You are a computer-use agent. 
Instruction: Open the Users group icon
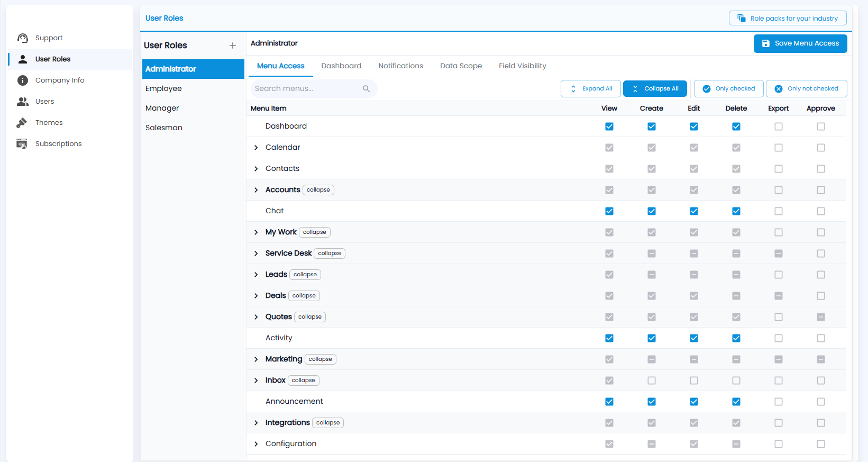tap(23, 102)
